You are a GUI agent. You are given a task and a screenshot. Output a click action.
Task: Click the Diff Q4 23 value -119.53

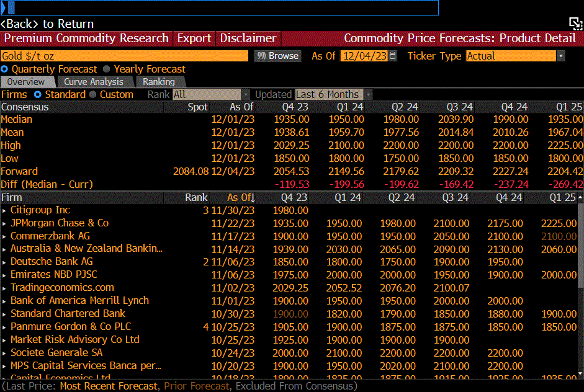tap(292, 185)
